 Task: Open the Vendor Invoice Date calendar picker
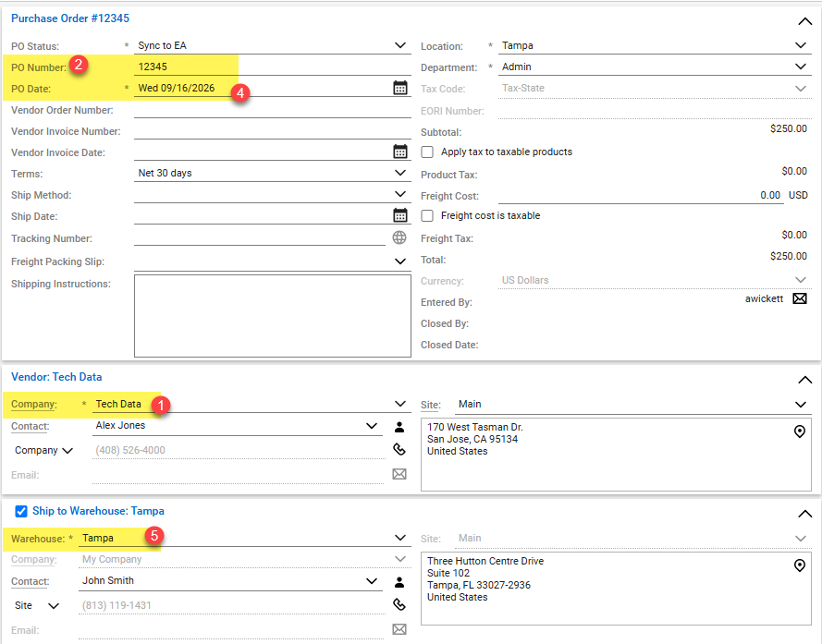[400, 152]
